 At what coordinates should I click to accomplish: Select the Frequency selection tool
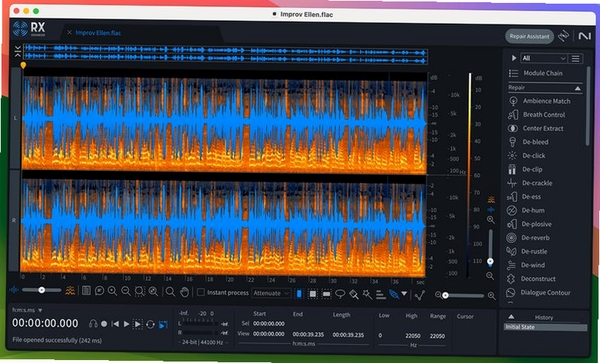tap(326, 294)
